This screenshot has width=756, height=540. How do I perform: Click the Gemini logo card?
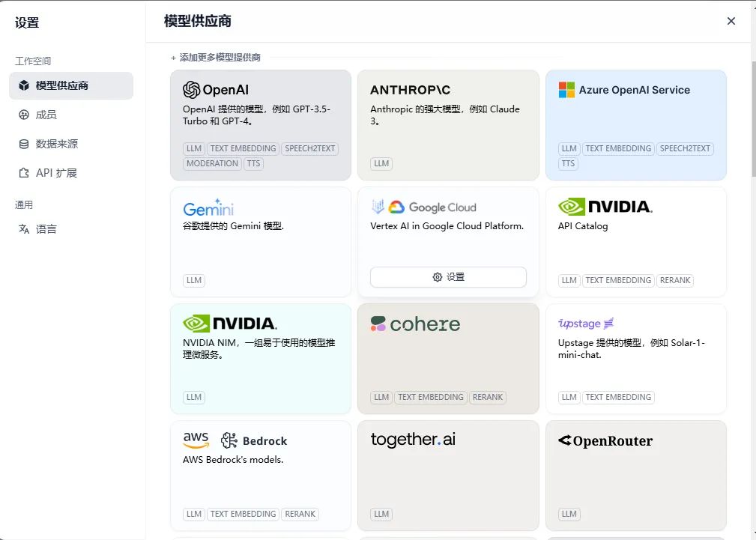pos(208,207)
